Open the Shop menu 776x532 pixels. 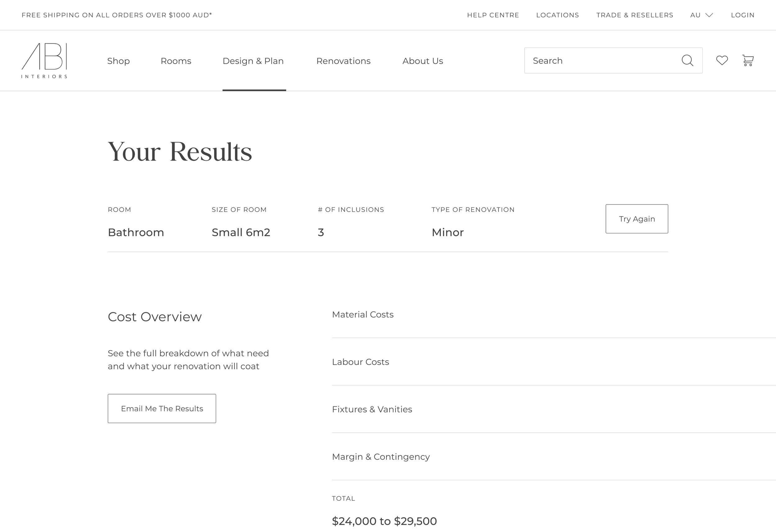point(118,61)
